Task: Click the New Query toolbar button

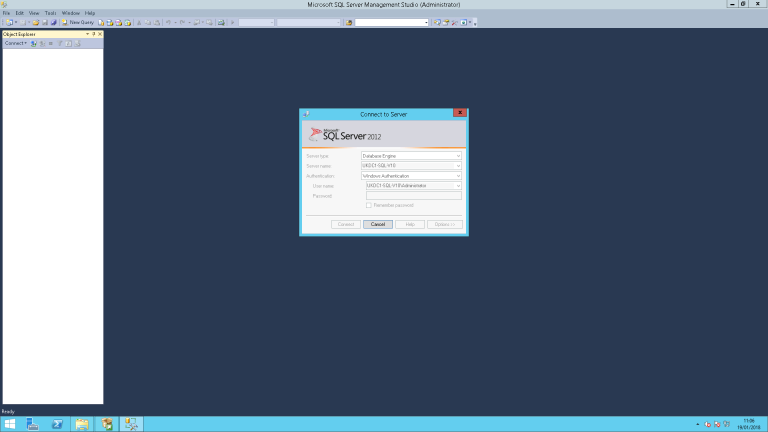Action: pos(78,23)
